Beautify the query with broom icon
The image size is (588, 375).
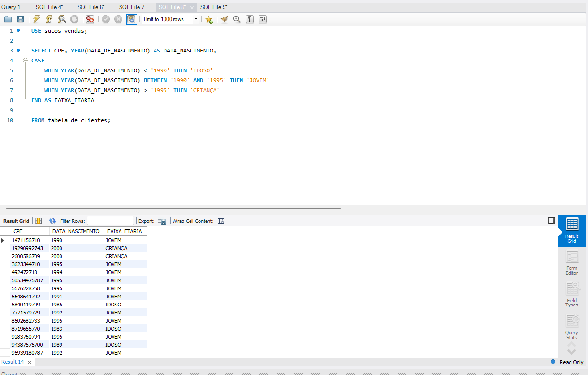tap(224, 19)
